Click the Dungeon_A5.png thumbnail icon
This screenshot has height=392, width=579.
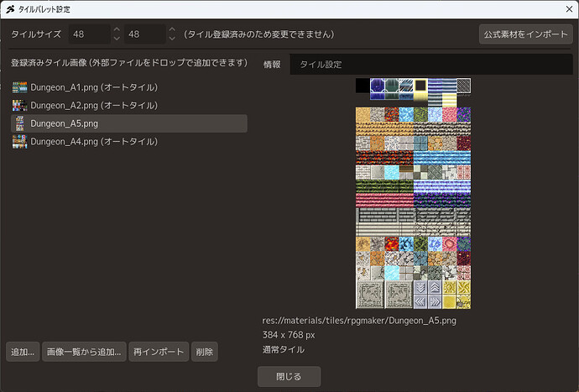click(x=19, y=123)
